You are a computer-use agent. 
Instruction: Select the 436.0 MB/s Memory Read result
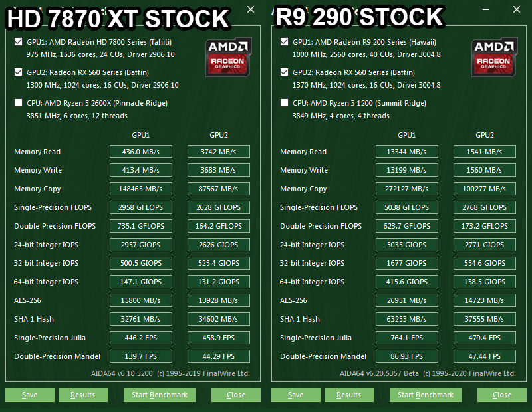tap(141, 152)
